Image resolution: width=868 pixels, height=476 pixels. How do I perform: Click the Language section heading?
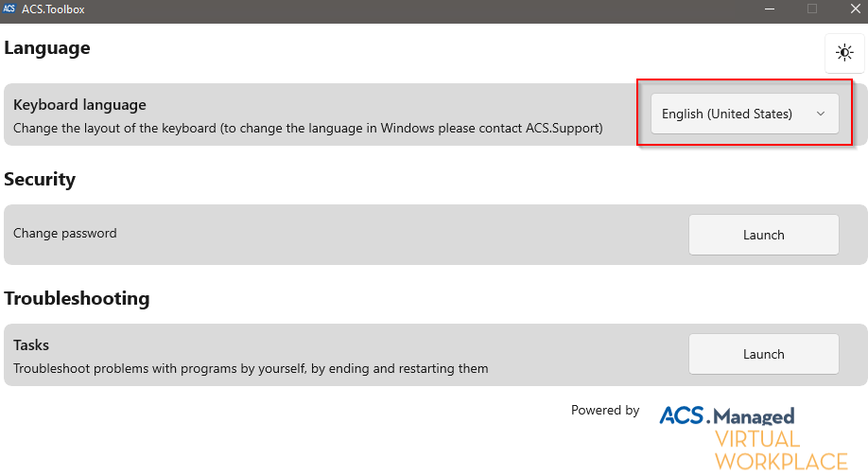47,47
